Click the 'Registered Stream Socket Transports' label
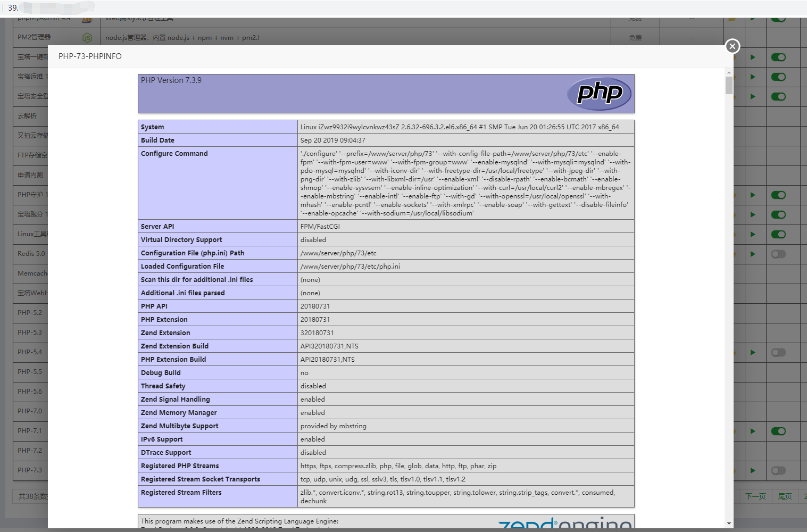The height and width of the screenshot is (532, 807). [x=201, y=479]
